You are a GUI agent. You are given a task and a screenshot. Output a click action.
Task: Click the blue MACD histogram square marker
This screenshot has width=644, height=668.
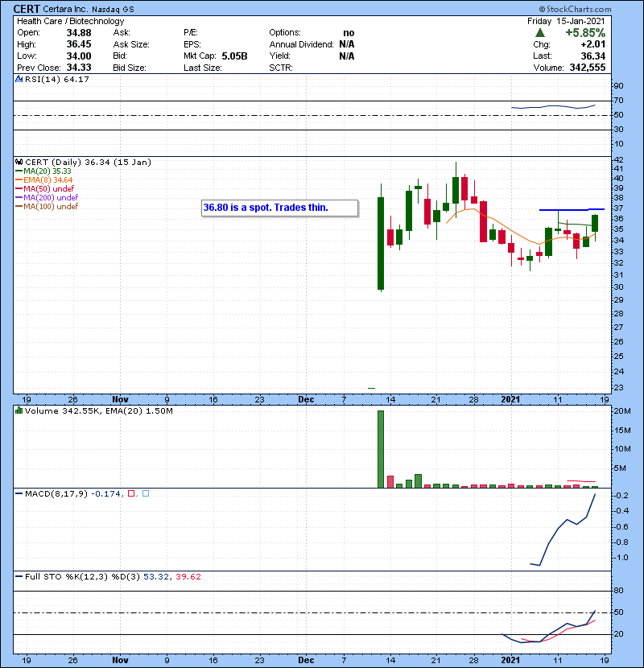146,493
